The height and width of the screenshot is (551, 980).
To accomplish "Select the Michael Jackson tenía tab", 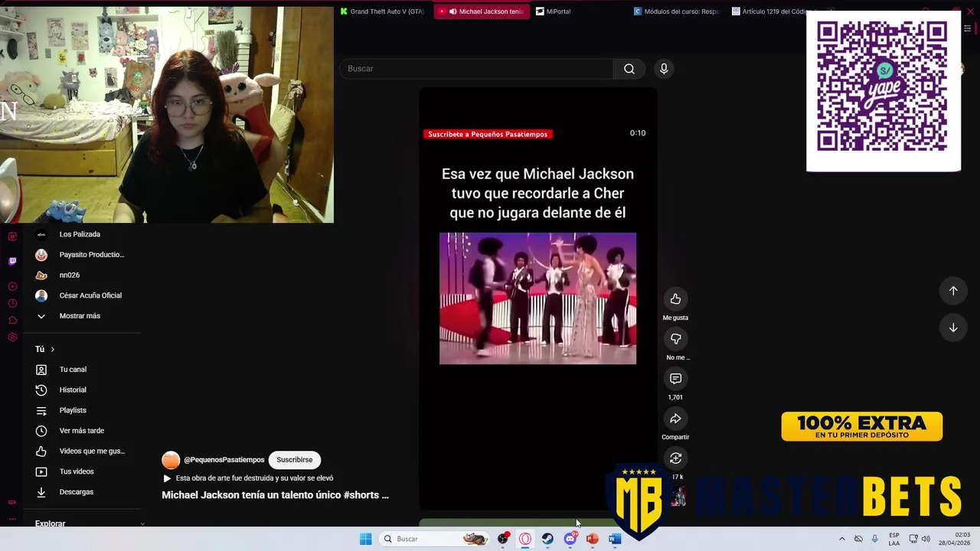I will [481, 11].
